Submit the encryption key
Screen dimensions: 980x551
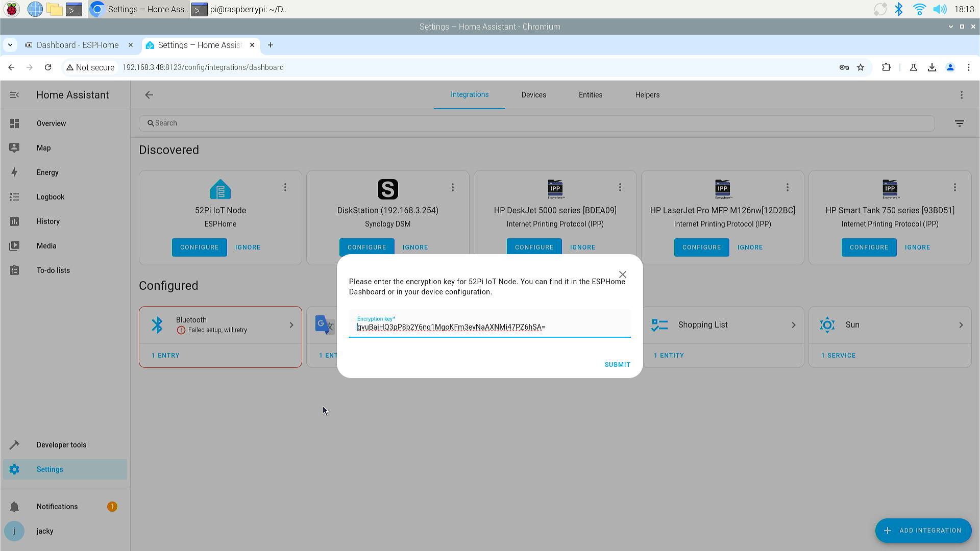pos(618,365)
